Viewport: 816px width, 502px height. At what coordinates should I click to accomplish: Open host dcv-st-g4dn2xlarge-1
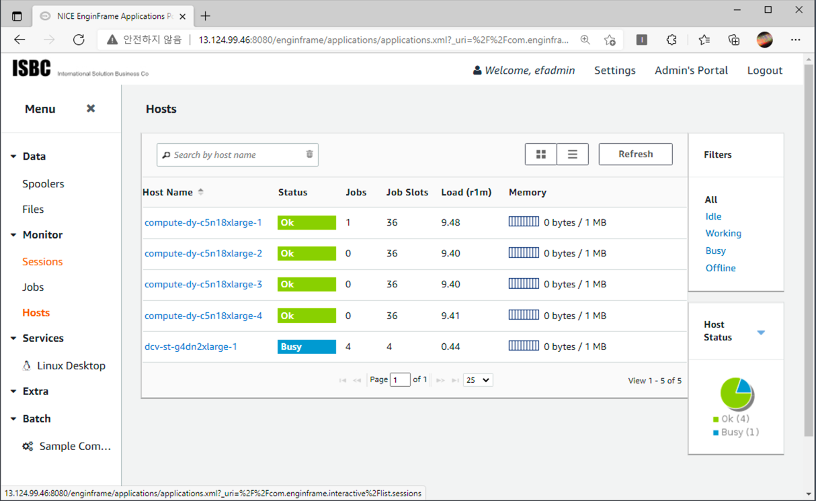point(190,346)
